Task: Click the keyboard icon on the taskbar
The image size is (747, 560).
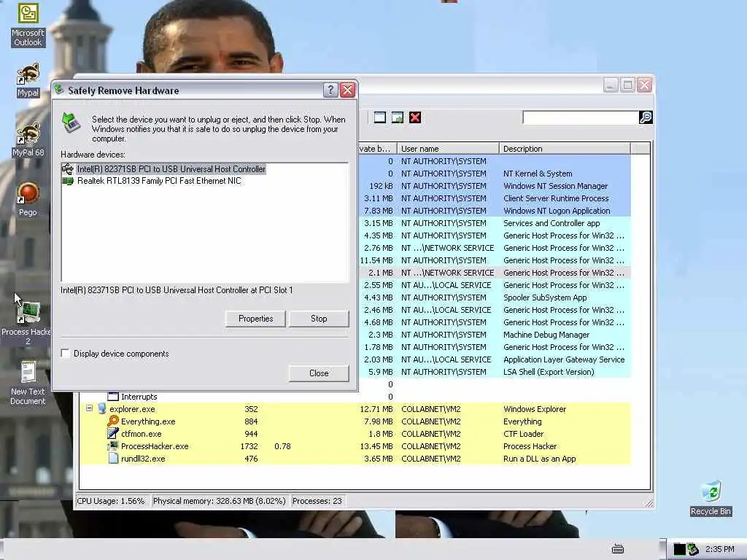Action: [x=617, y=549]
